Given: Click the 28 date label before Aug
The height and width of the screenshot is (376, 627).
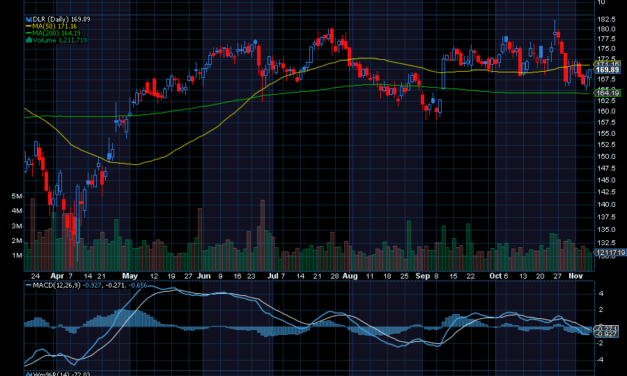Looking at the screenshot, I should (x=335, y=276).
